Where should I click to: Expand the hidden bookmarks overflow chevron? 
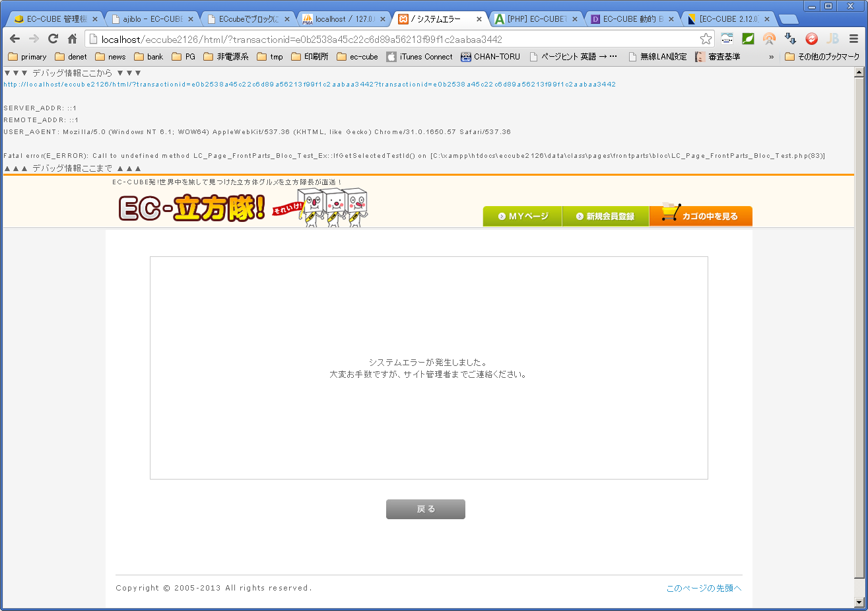coord(771,57)
